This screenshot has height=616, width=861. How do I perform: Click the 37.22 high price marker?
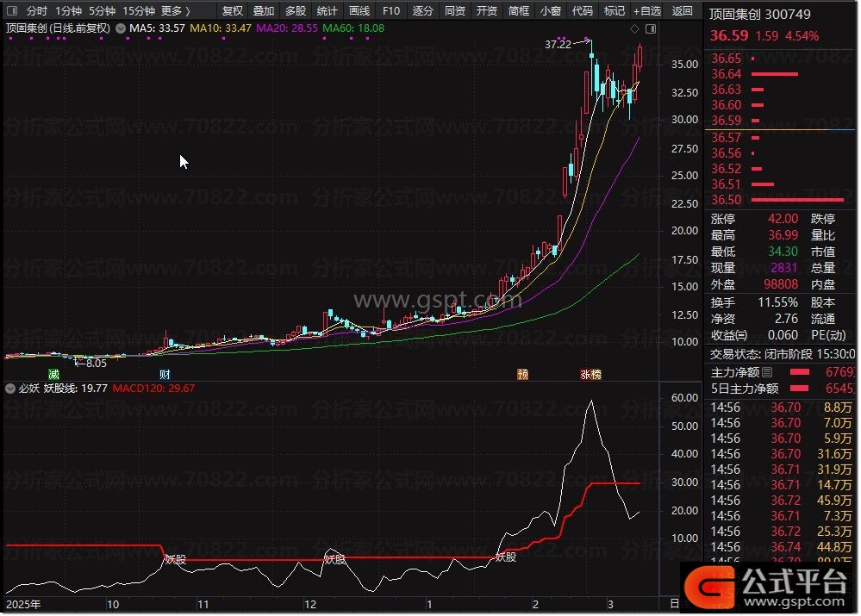(x=558, y=44)
